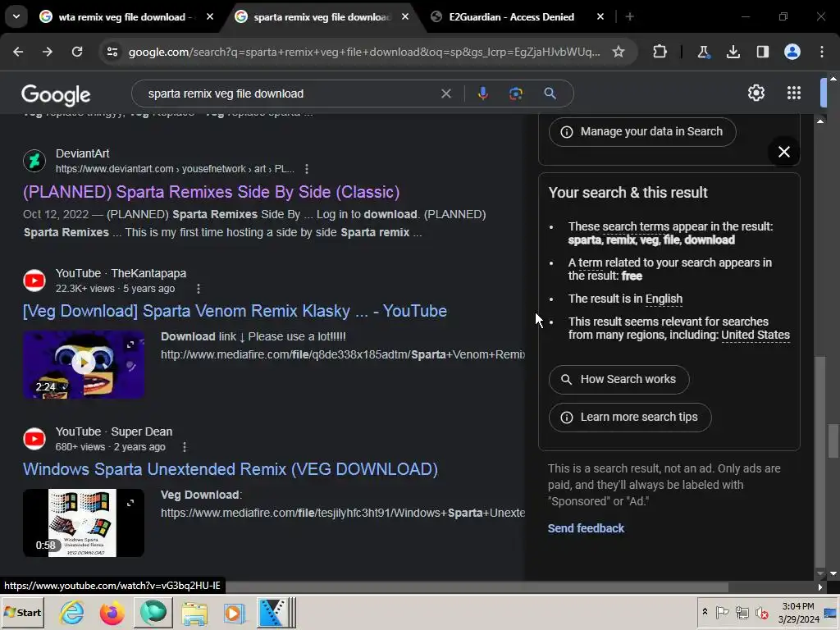
Task: Click the horizontal scrollbar right arrow
Action: [x=819, y=587]
